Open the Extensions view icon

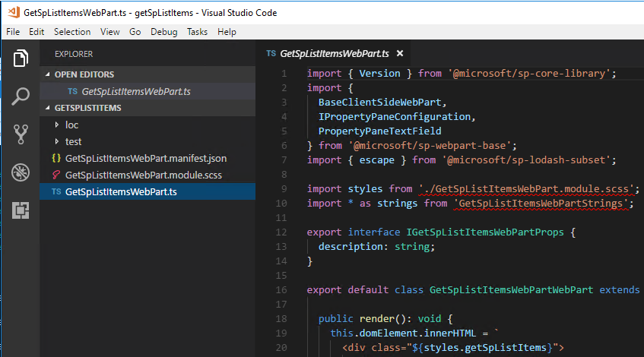point(21,210)
